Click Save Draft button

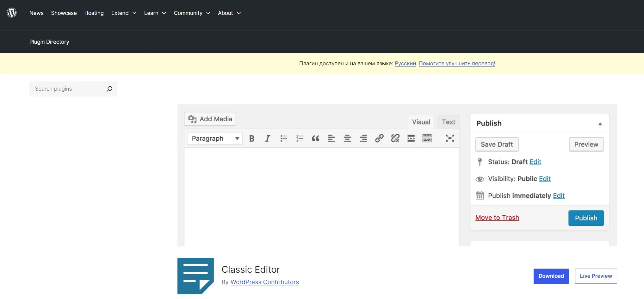497,144
